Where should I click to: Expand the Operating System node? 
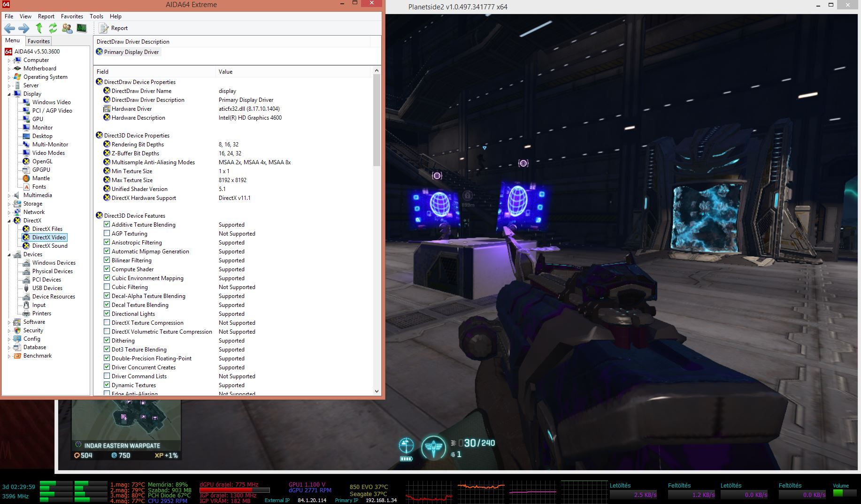point(8,77)
